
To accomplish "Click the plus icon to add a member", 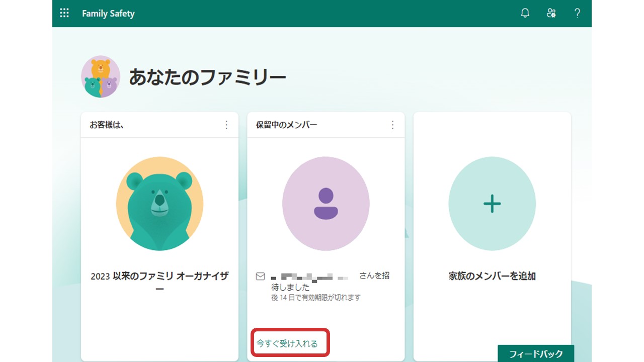I will (x=492, y=203).
